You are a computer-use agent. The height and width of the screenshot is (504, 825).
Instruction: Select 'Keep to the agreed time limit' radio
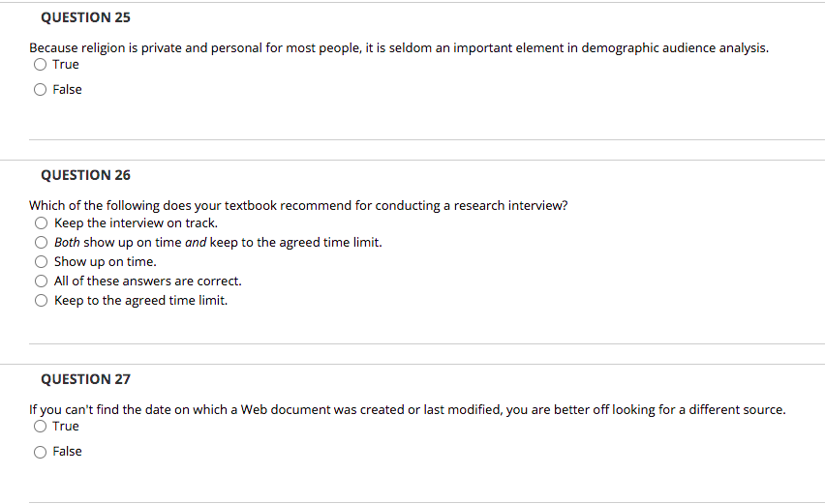(41, 301)
